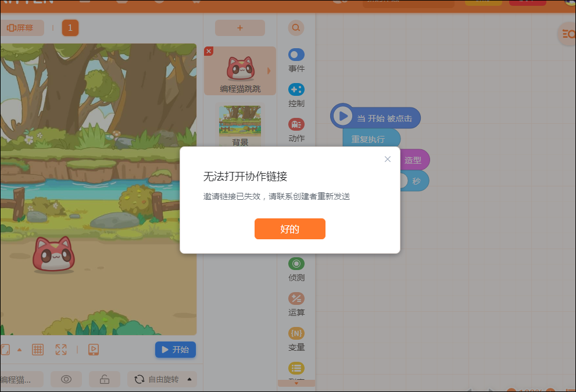
Task: Enter fullscreen stage mode icon
Action: pos(61,350)
